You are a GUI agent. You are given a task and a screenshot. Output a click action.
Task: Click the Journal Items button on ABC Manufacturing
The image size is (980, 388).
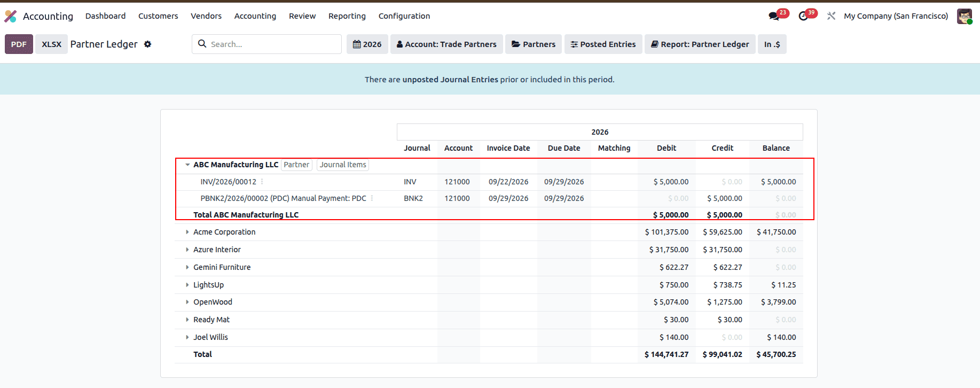click(343, 165)
